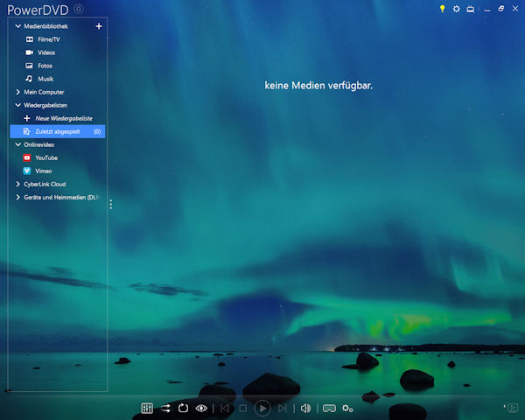The height and width of the screenshot is (420, 525).
Task: Click the PowerDVD logo text
Action: point(38,10)
